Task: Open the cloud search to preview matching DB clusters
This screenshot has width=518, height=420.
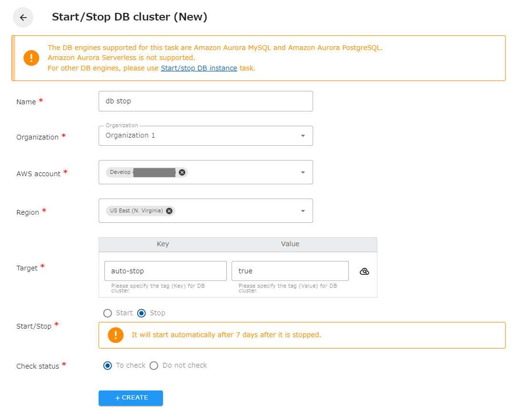Action: [365, 271]
